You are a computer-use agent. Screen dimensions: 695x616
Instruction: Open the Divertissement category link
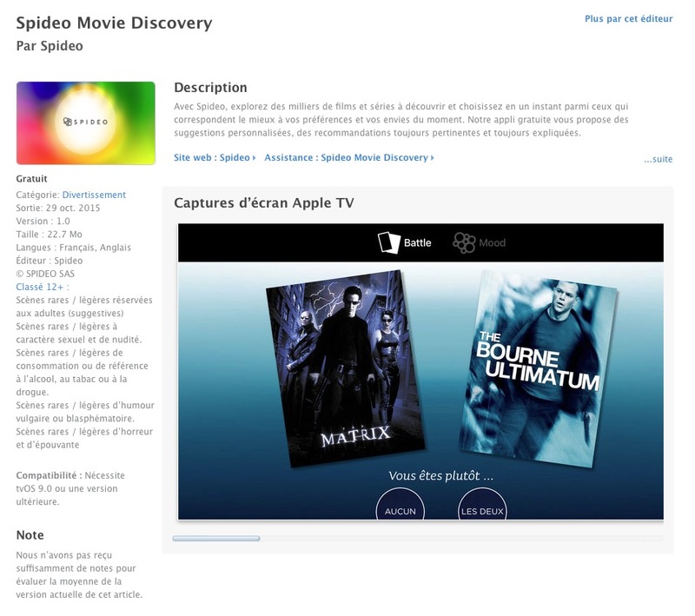click(94, 195)
